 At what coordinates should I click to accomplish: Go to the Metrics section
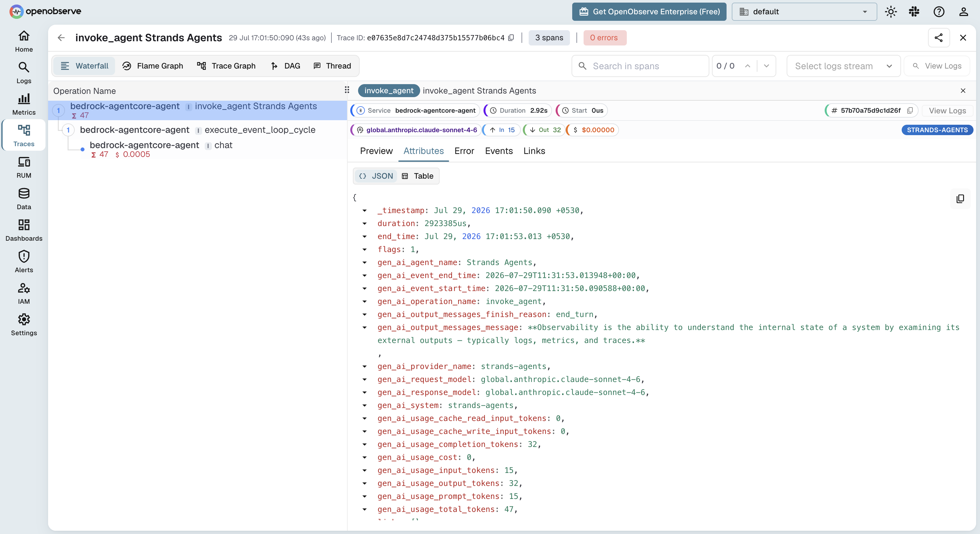[x=24, y=105]
